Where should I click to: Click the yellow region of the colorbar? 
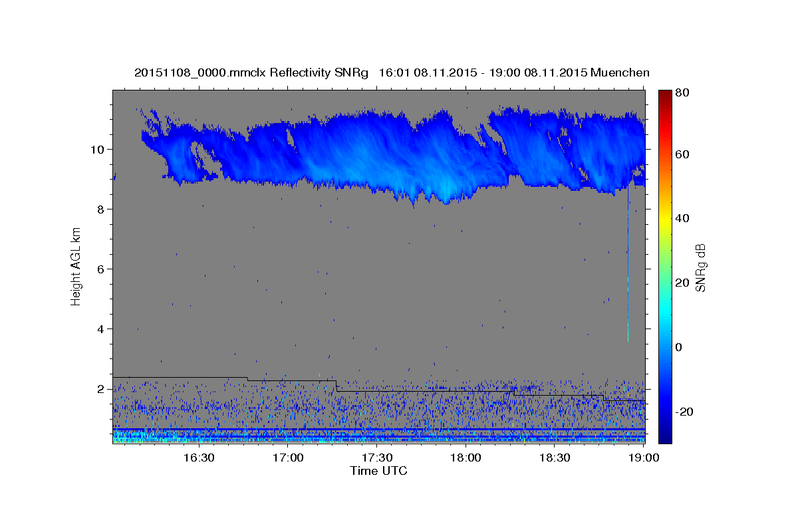point(665,218)
